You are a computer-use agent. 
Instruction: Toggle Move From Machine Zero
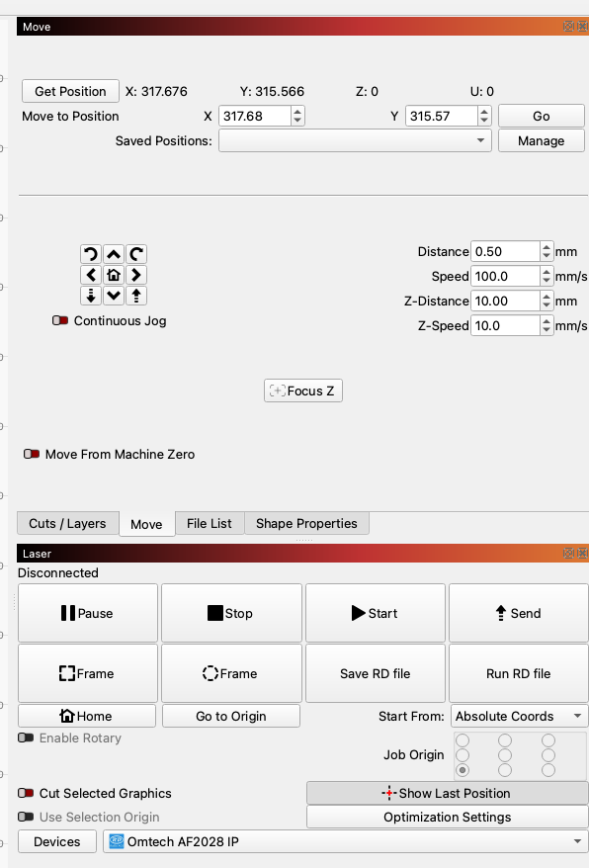click(x=32, y=454)
